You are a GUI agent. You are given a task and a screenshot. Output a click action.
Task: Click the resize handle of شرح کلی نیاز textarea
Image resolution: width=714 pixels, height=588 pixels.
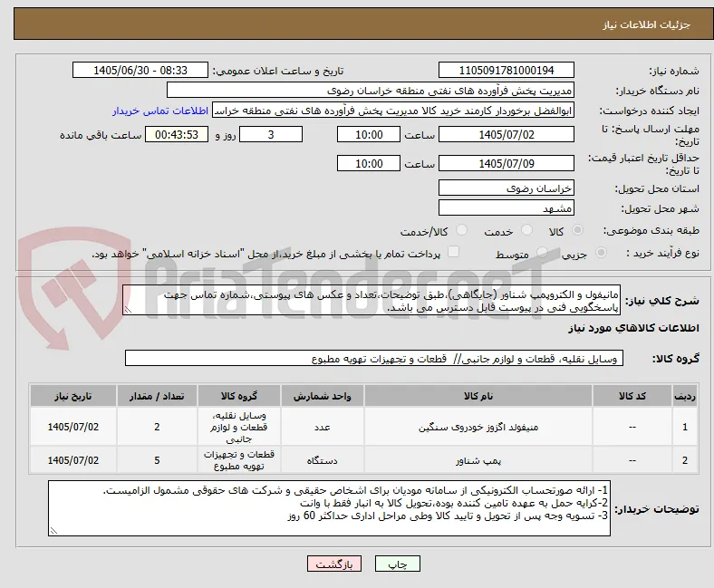click(x=128, y=310)
